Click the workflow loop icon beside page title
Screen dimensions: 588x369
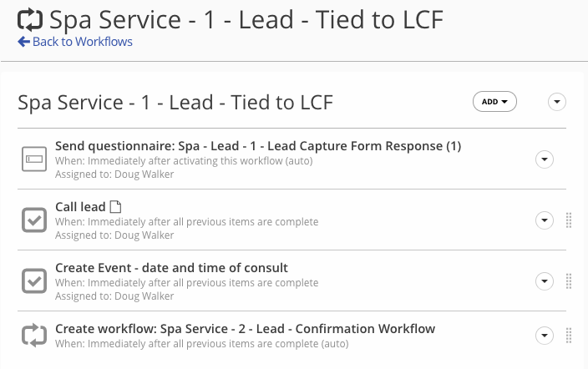(30, 20)
